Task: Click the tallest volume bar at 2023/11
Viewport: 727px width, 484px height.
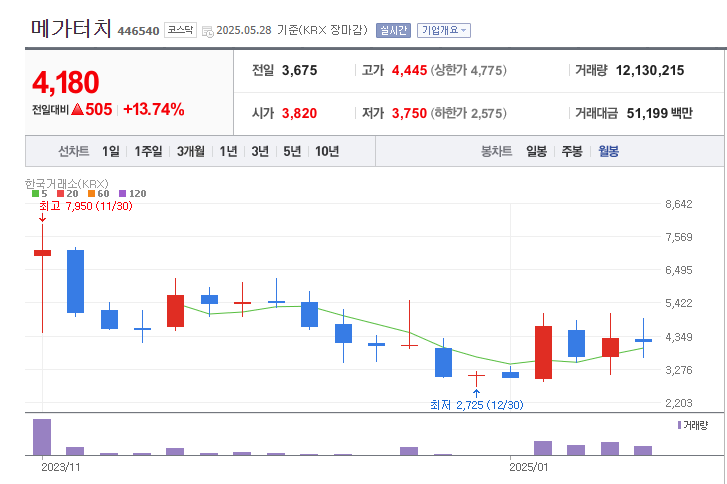Action: click(42, 437)
